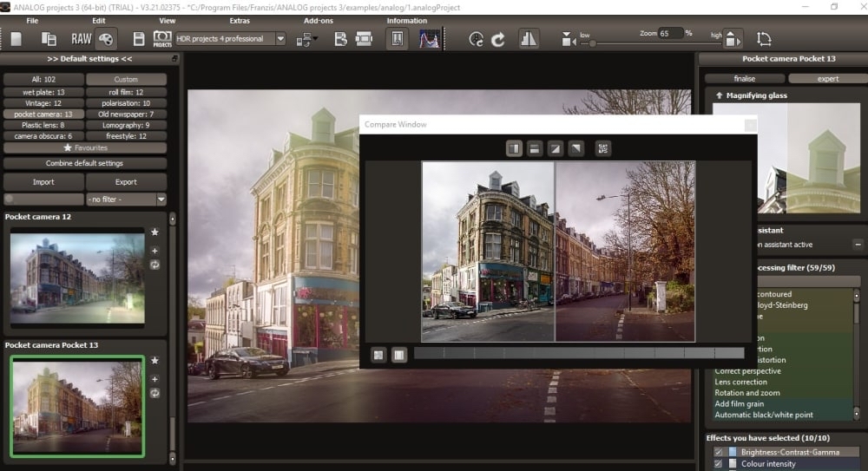Click the RAW import toolbar icon
868x471 pixels.
tap(82, 39)
